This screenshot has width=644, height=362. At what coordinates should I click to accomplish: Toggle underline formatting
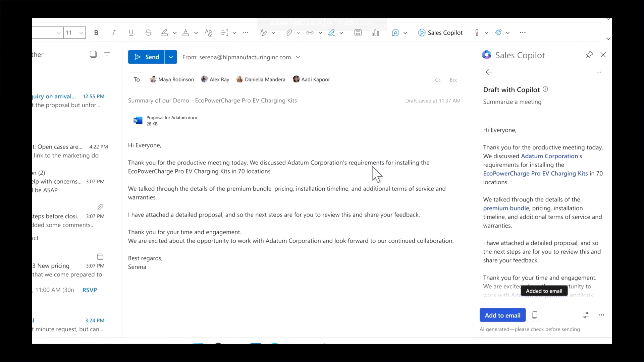131,33
